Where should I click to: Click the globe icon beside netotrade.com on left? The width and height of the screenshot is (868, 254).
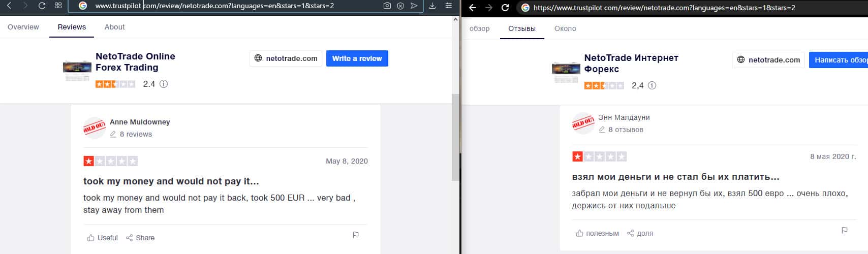258,58
